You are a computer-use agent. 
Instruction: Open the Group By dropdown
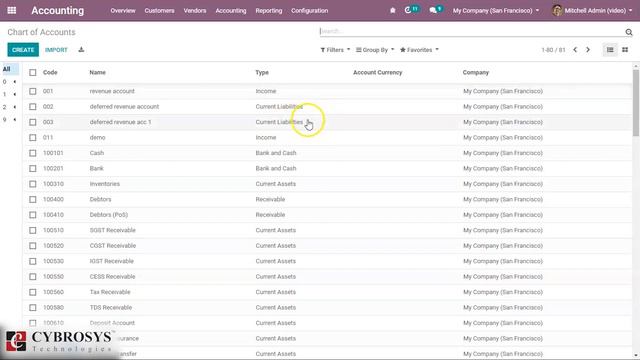[375, 50]
